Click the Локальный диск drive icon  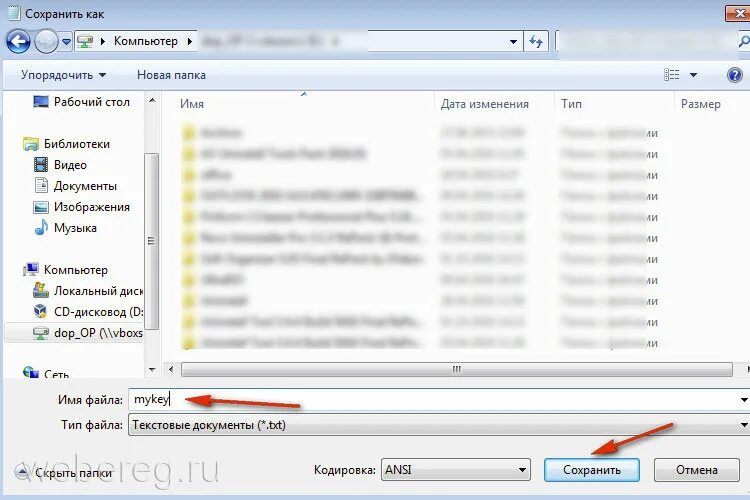(41, 290)
